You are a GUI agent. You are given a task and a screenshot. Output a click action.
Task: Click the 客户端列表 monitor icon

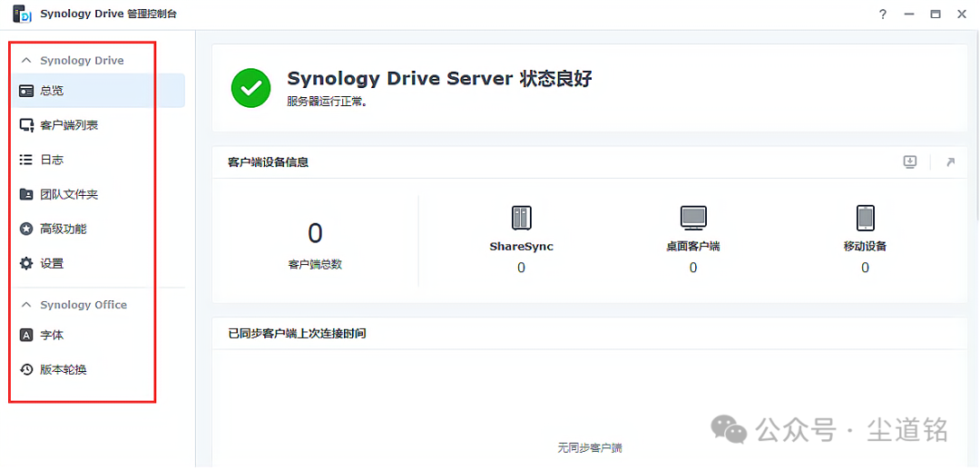click(x=26, y=125)
